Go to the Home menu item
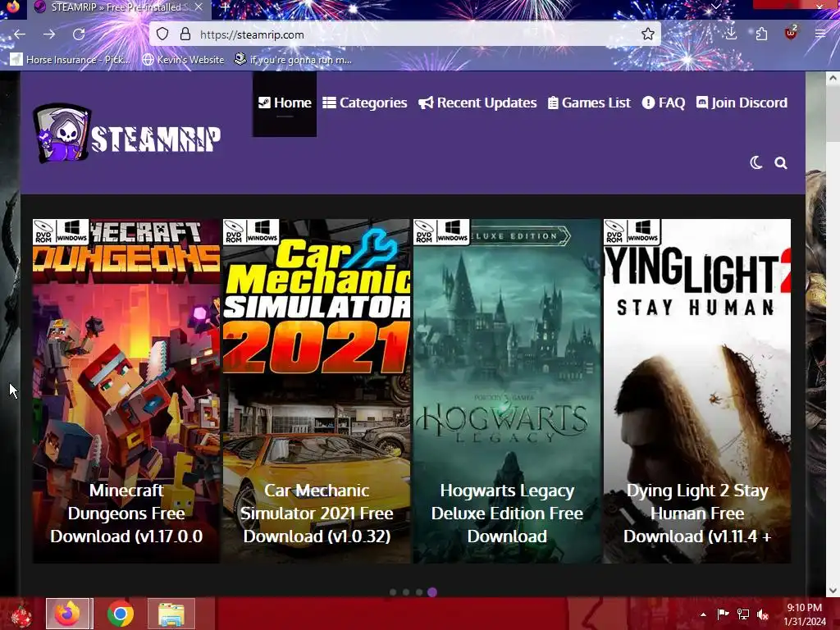Screen dimensions: 840x630 (285, 103)
